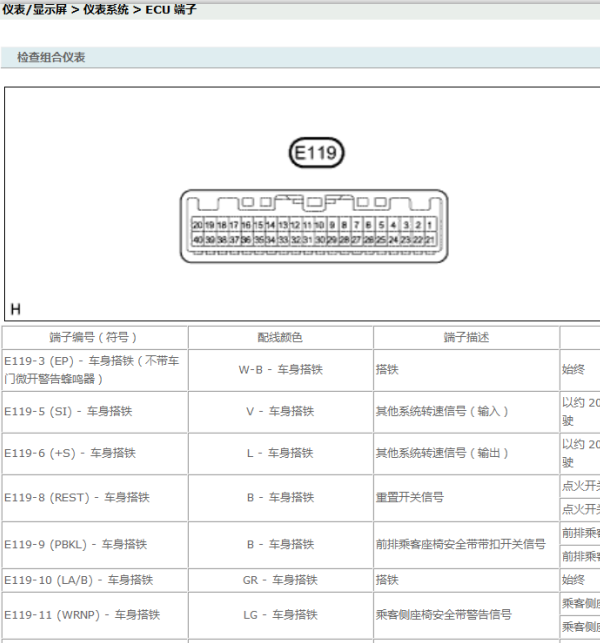The image size is (600, 643).
Task: Click the 端子编号（符号）column header
Action: point(94,338)
